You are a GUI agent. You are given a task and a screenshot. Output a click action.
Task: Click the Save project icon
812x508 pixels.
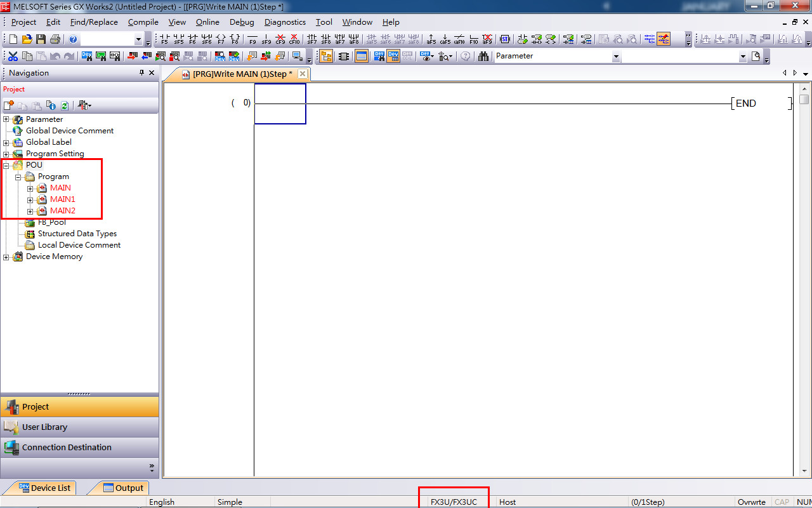point(41,39)
